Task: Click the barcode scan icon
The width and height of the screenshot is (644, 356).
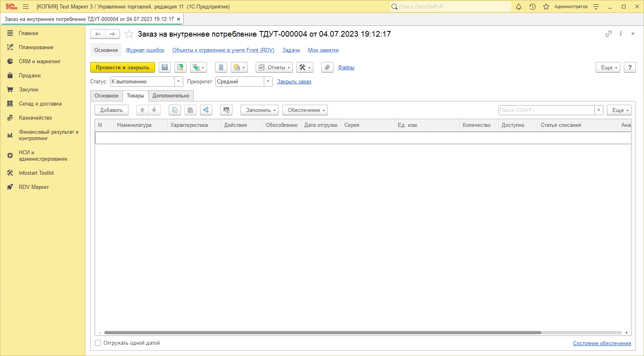Action: click(x=226, y=110)
